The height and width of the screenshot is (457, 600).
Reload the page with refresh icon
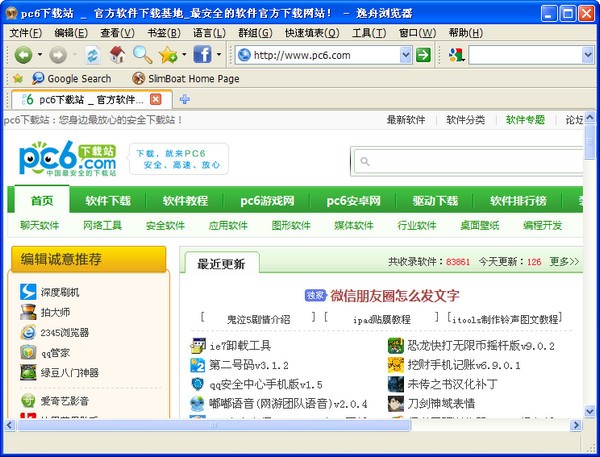pyautogui.click(x=92, y=55)
